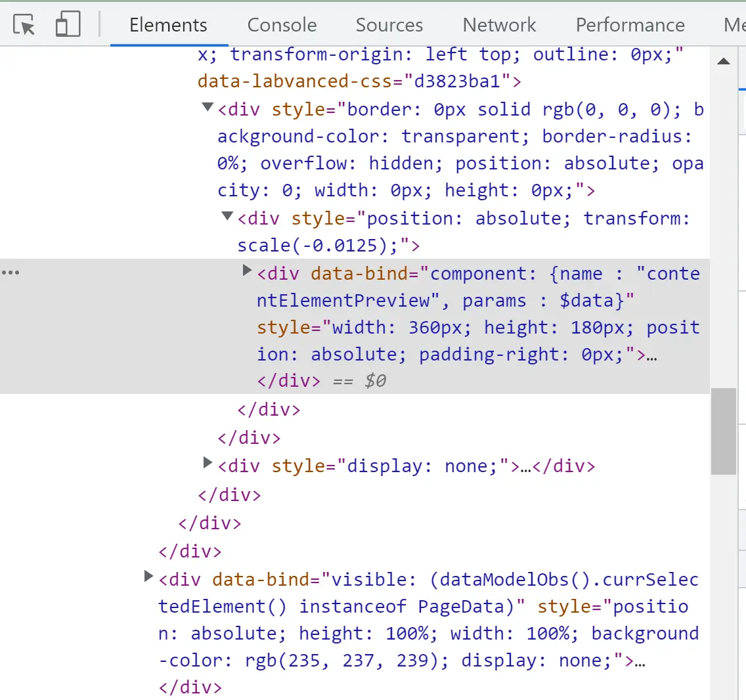This screenshot has width=746, height=700.
Task: Click the scale(-0.0125) style value
Action: tap(318, 246)
